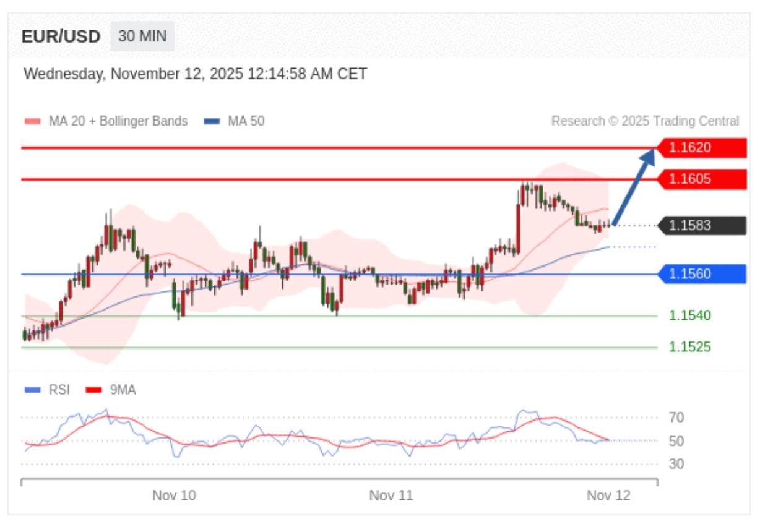Click the green 1.1525 support label
The width and height of the screenshot is (760, 532).
689,347
